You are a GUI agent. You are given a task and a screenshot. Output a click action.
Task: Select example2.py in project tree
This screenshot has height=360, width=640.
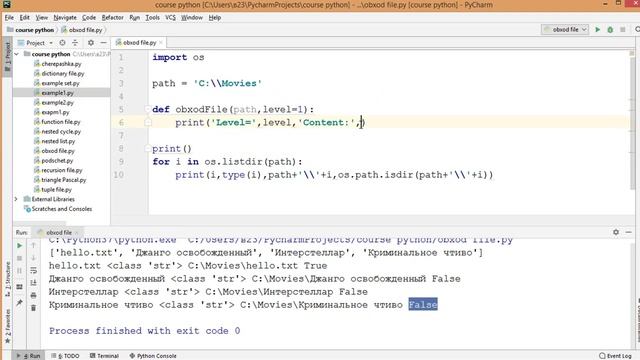58,102
